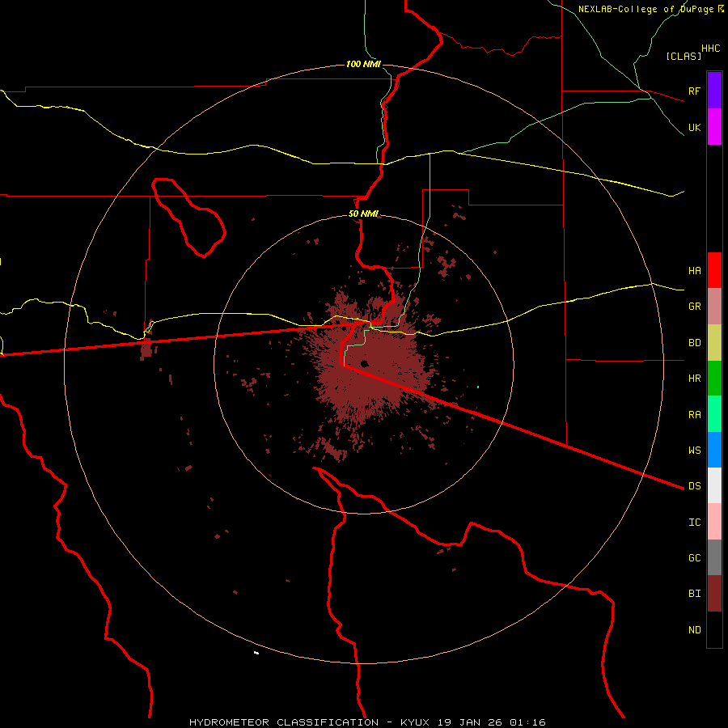The height and width of the screenshot is (728, 728).
Task: Click the gray GC legend swatch
Action: point(714,557)
